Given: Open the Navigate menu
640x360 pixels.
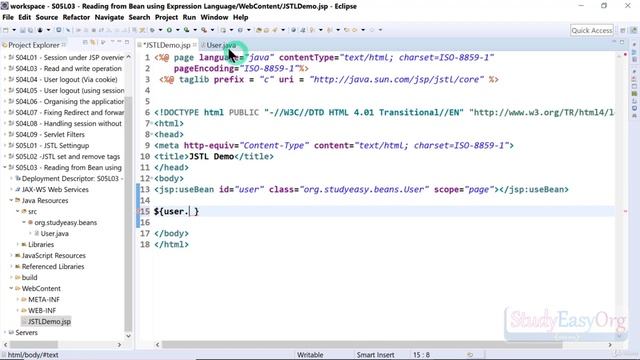Looking at the screenshot, I should (109, 17).
